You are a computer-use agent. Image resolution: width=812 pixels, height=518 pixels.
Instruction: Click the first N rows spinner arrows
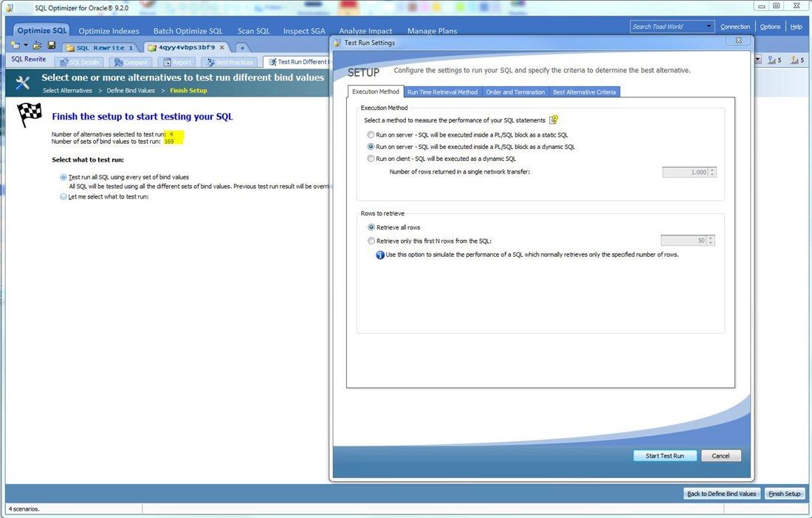(710, 241)
